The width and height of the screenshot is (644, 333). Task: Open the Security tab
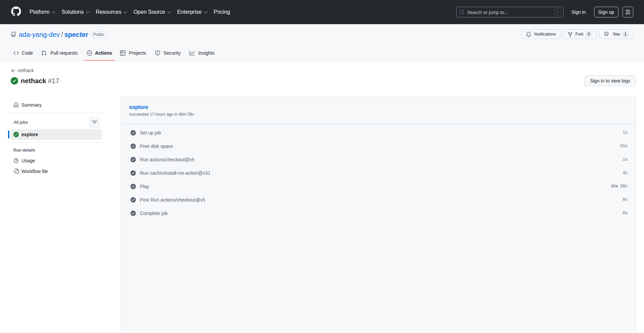[x=168, y=53]
